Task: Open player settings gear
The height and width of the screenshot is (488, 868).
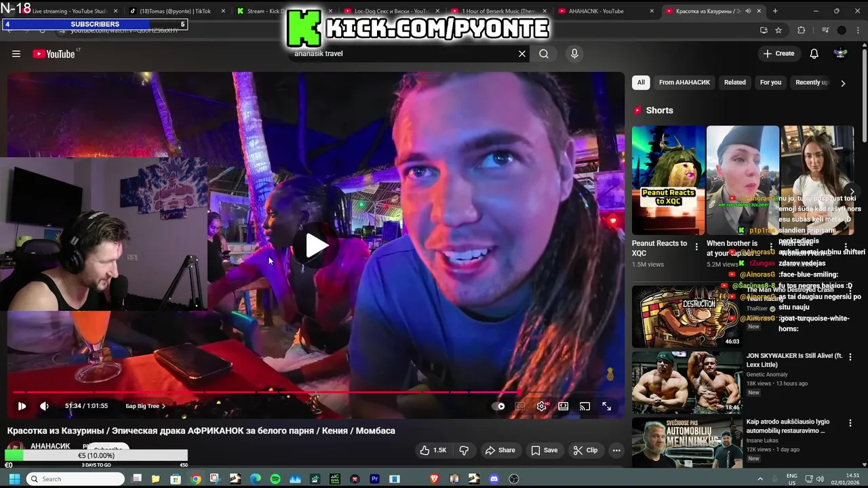Action: [x=542, y=406]
